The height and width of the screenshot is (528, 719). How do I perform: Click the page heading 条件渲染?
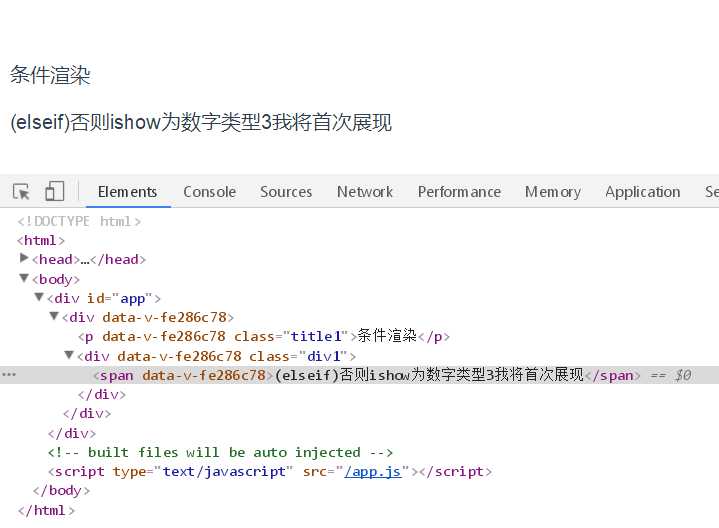50,75
